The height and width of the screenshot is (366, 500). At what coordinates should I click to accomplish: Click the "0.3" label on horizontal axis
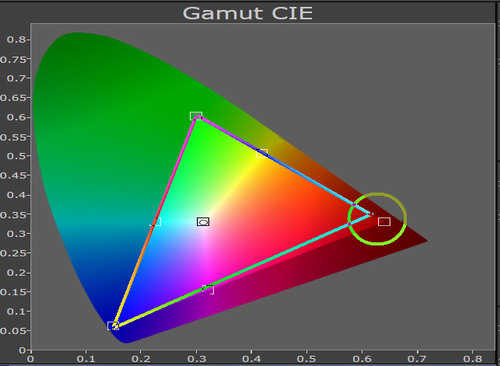(196, 359)
